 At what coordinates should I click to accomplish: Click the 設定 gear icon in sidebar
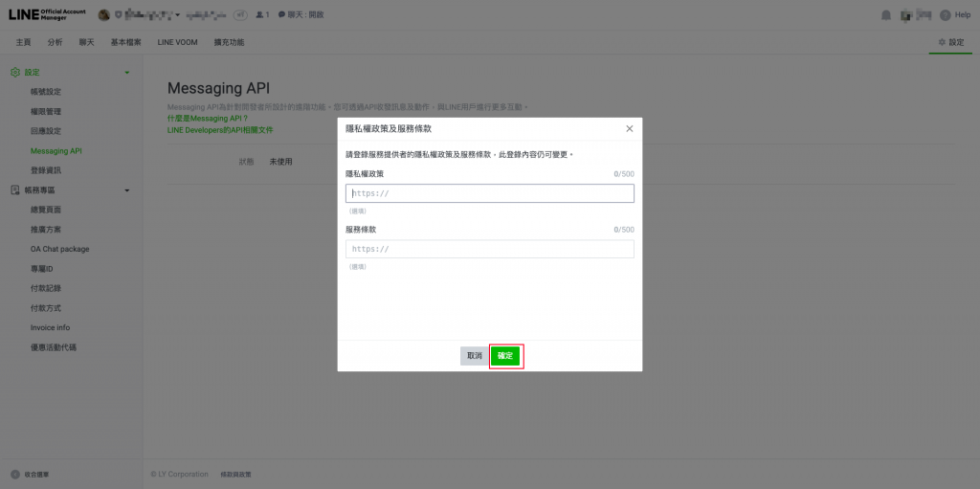[15, 73]
